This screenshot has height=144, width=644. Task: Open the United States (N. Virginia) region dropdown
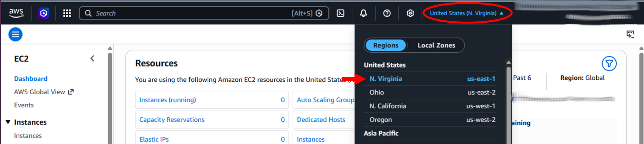pyautogui.click(x=467, y=13)
